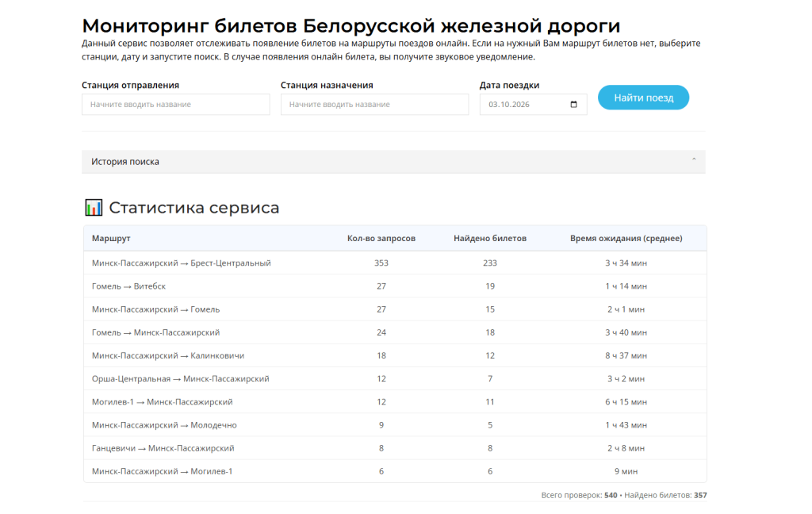The image size is (812, 514).
Task: Click the bar chart icon beside Статистика сервиса
Action: (94, 208)
